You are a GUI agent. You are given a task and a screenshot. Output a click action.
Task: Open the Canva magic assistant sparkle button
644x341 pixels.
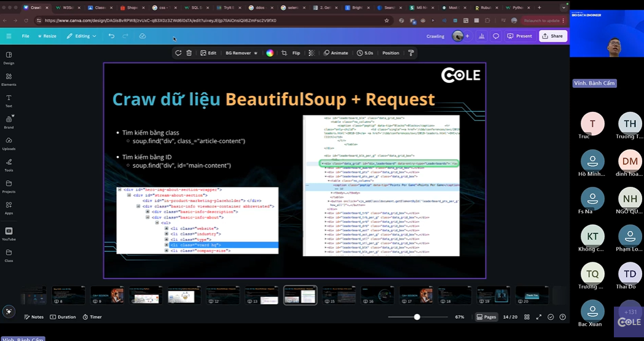point(9,312)
